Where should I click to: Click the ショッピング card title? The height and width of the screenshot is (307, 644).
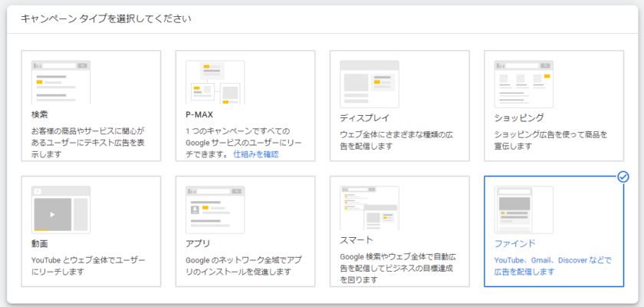[x=519, y=118]
